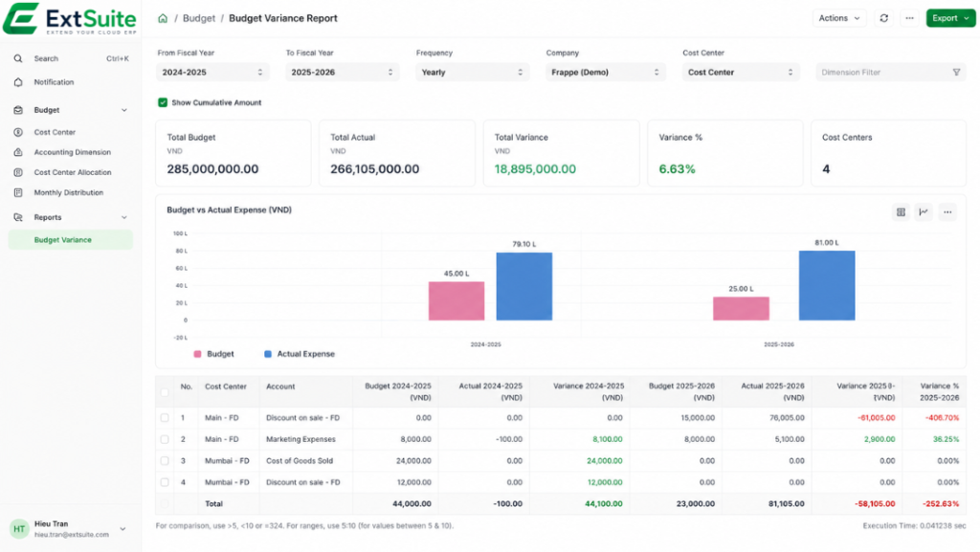Screen dimensions: 980x552
Task: Click the HT user avatar
Action: [x=19, y=529]
